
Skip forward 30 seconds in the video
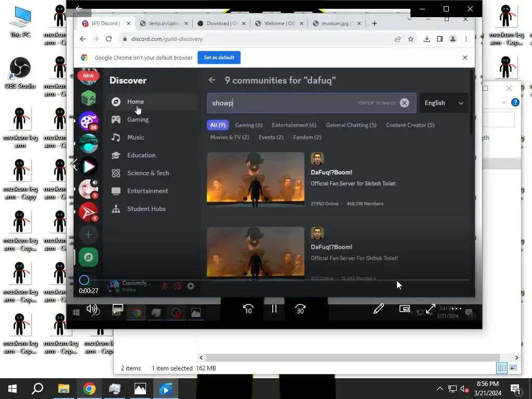pos(300,309)
